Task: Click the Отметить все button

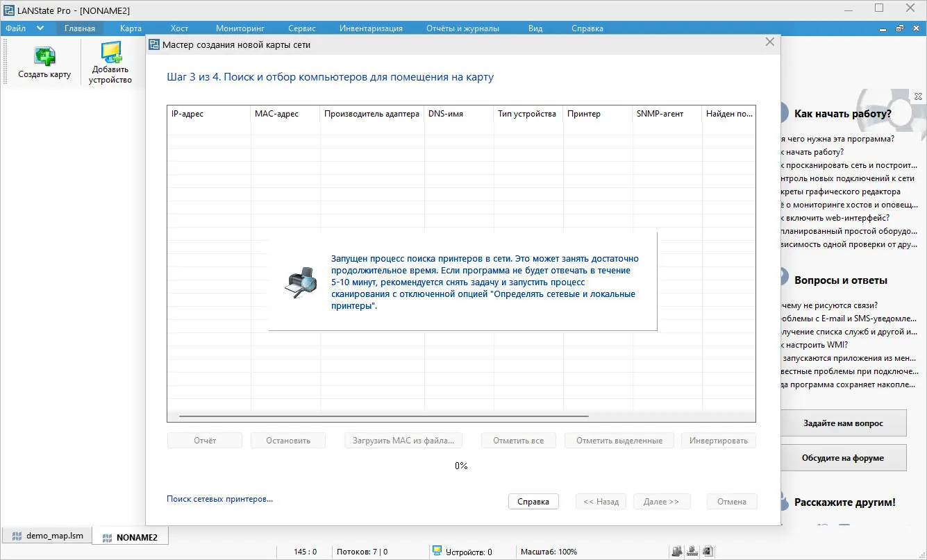Action: tap(519, 441)
